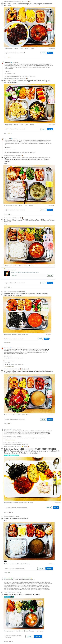This screenshot has width=62, height=644.
Task: Expand Sort By Best under Jjajangmyeon post
Action: coord(9,57)
